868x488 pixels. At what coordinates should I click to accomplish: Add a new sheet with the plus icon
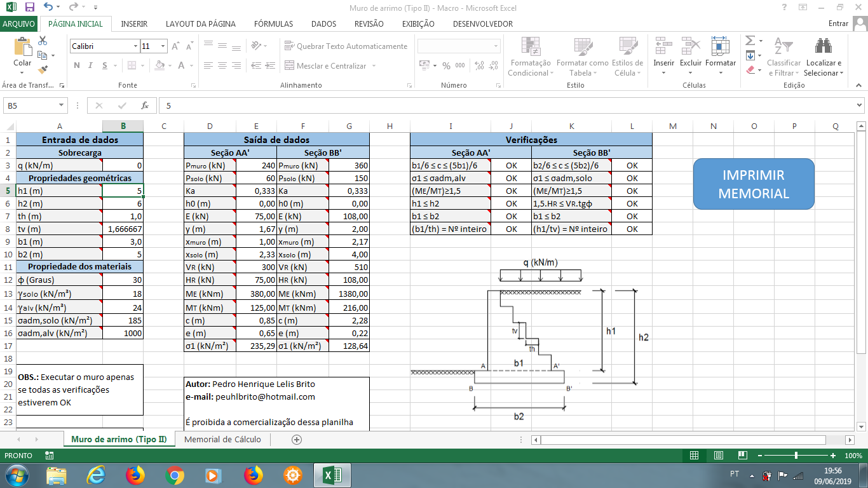point(296,439)
